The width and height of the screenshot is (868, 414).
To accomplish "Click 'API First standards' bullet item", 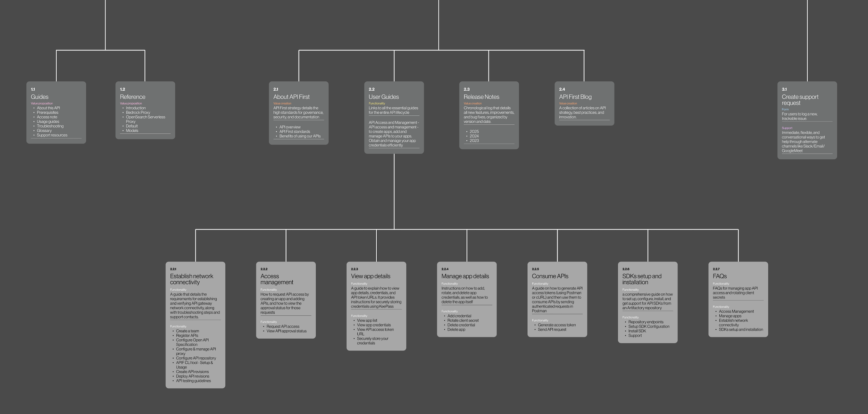I will (x=295, y=132).
